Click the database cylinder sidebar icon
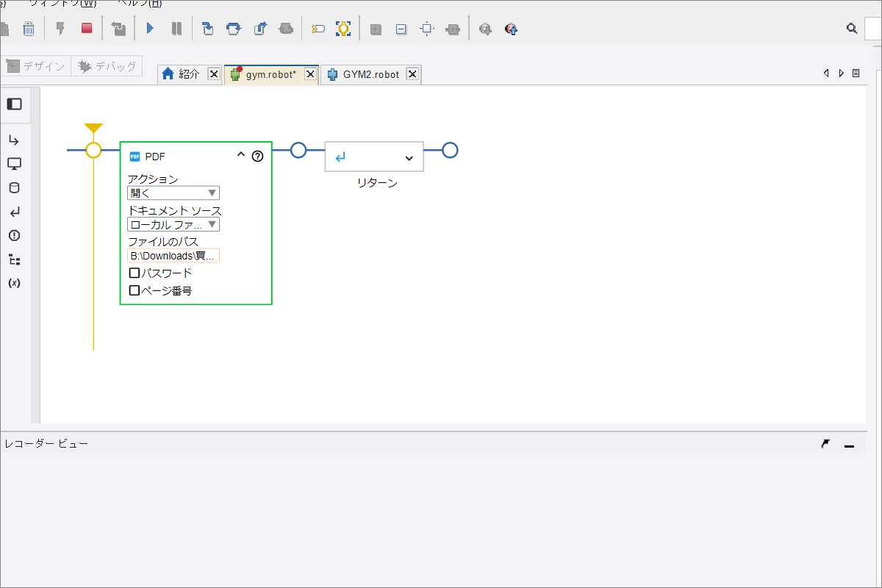This screenshot has width=882, height=588. coord(14,188)
